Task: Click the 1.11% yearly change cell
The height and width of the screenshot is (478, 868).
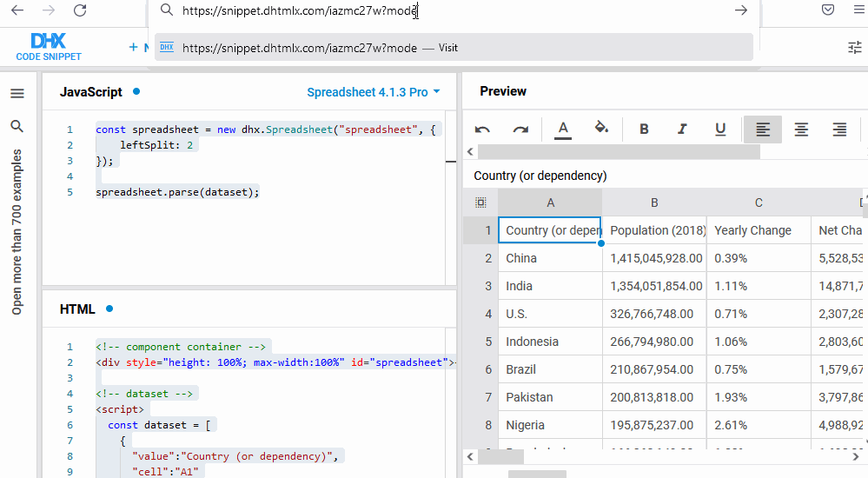Action: pos(759,286)
